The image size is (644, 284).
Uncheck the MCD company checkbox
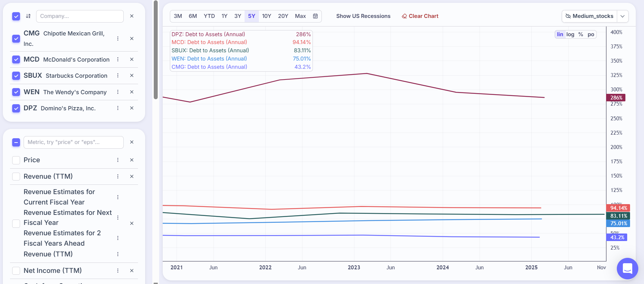click(x=16, y=59)
